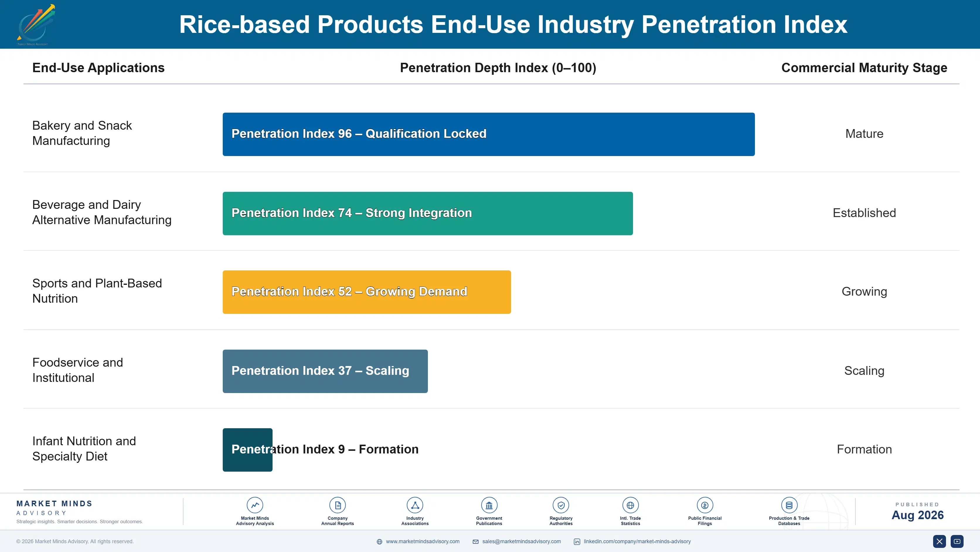Click 'Penetration Depth Index (0–100)' header
Image resolution: width=980 pixels, height=552 pixels.
click(498, 68)
